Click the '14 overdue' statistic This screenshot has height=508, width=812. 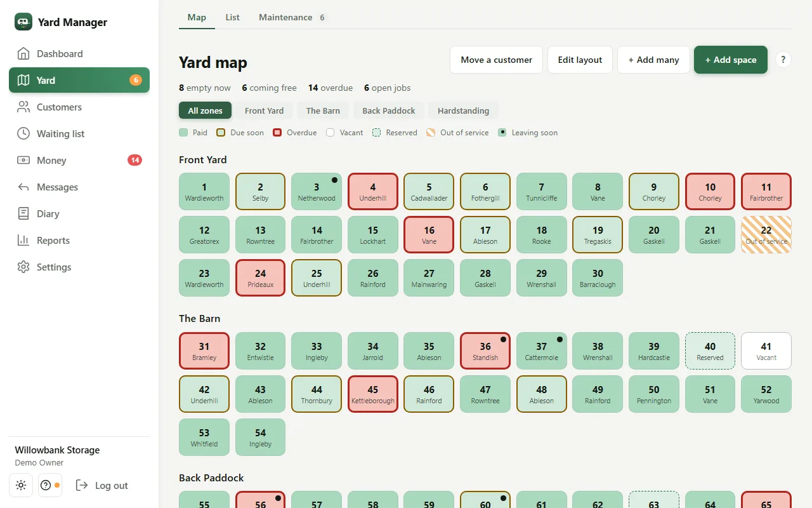pyautogui.click(x=331, y=88)
